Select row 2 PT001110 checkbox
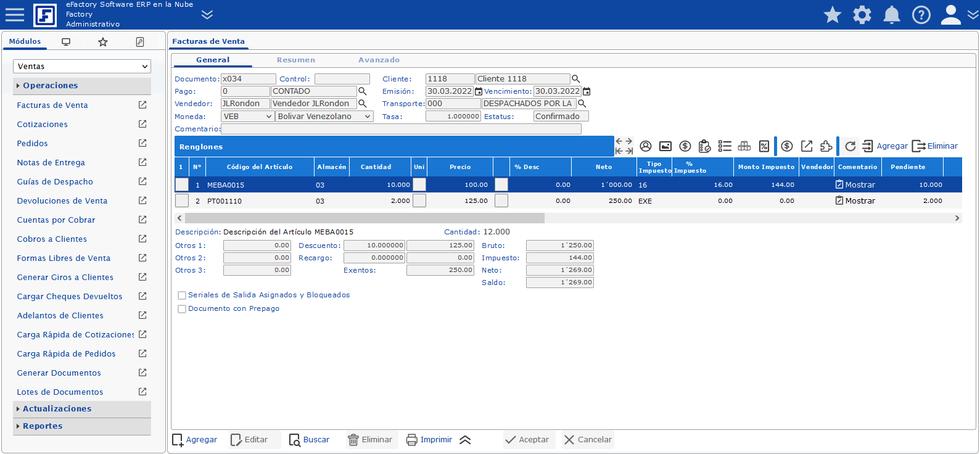 (182, 200)
